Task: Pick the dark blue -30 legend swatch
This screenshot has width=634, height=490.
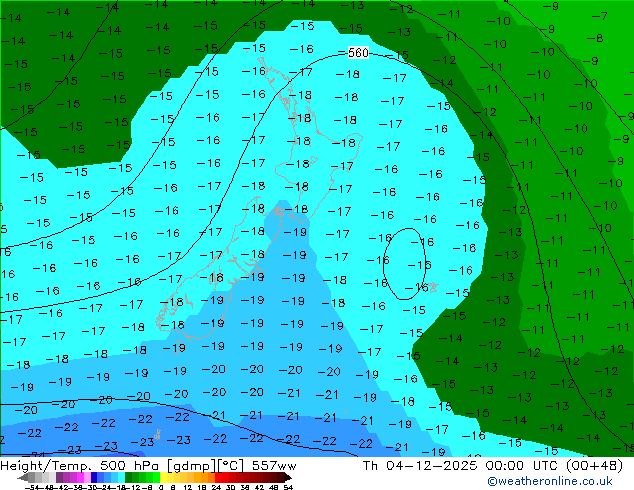Action: tap(94, 477)
